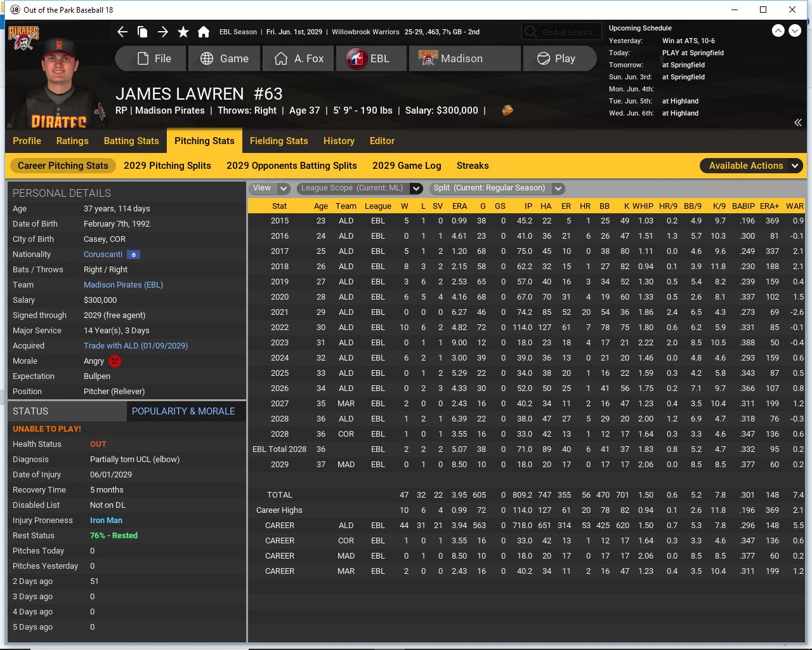Open the League Scope dropdown
Viewport: 812px width, 650px height.
[360, 188]
